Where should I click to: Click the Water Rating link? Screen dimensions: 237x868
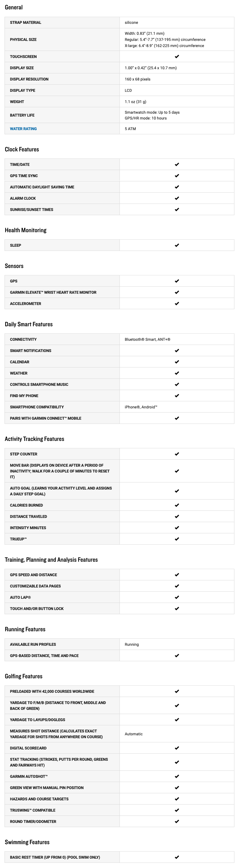pyautogui.click(x=23, y=129)
